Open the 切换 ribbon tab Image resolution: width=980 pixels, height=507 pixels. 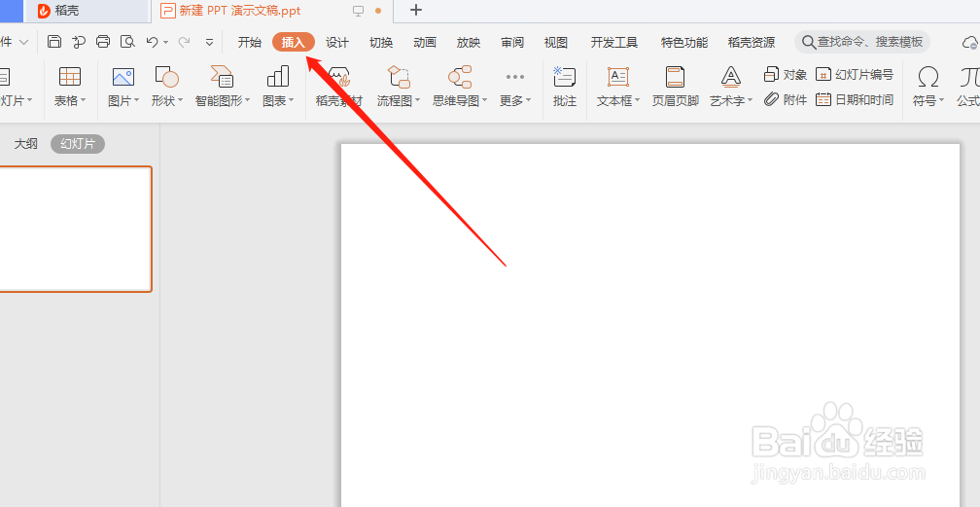[x=381, y=43]
